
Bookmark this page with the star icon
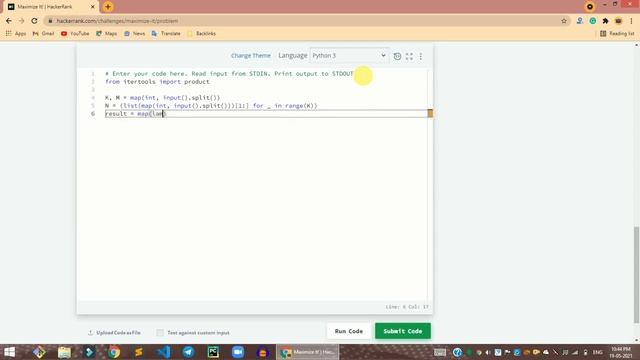click(564, 21)
